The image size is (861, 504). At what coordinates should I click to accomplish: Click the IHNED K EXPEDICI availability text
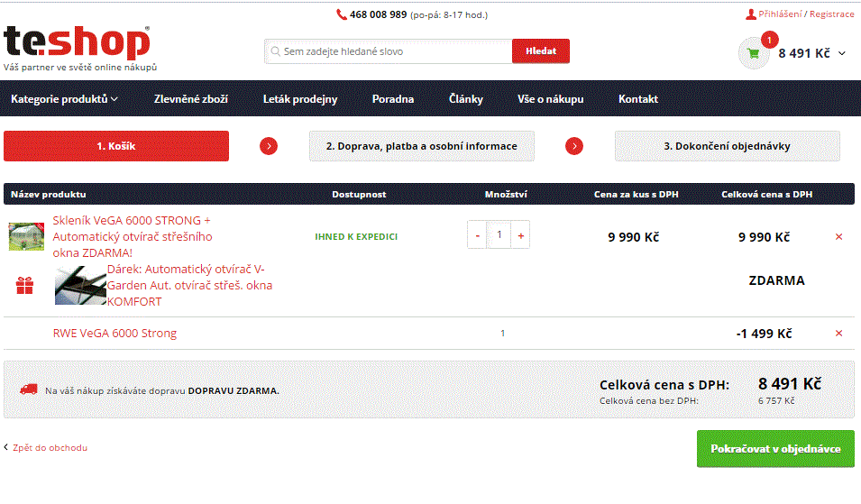pos(356,236)
